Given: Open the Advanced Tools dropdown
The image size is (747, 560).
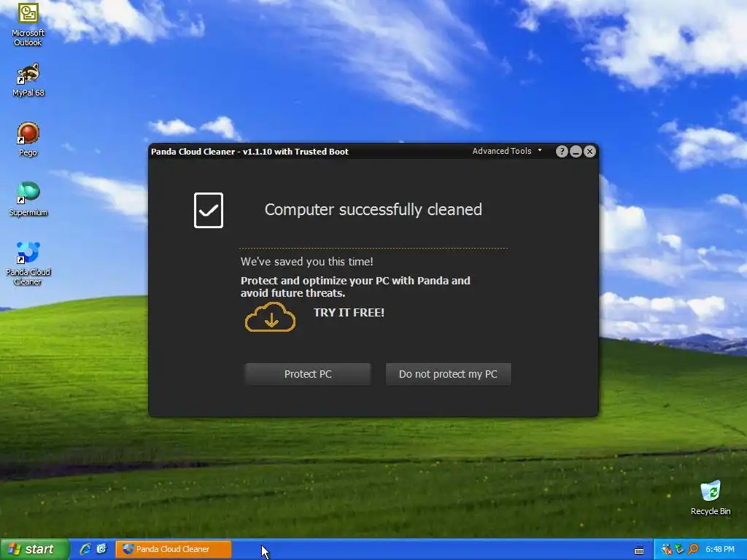Looking at the screenshot, I should coord(507,151).
